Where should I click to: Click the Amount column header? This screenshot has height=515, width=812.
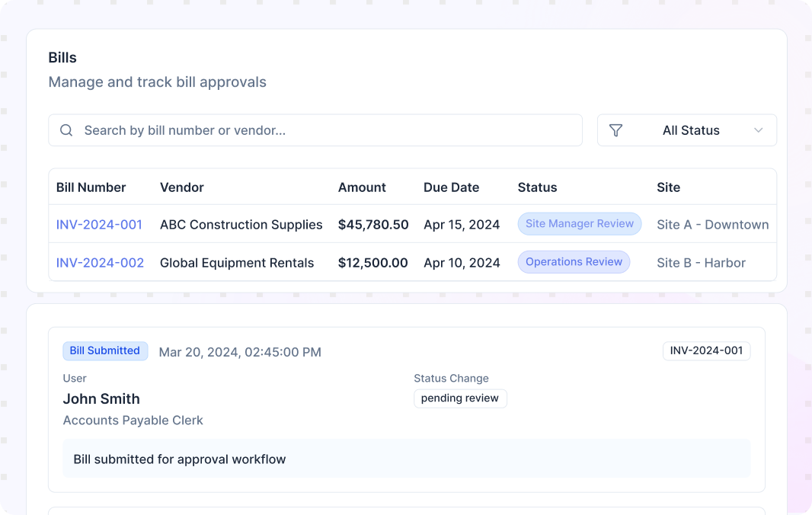[362, 187]
